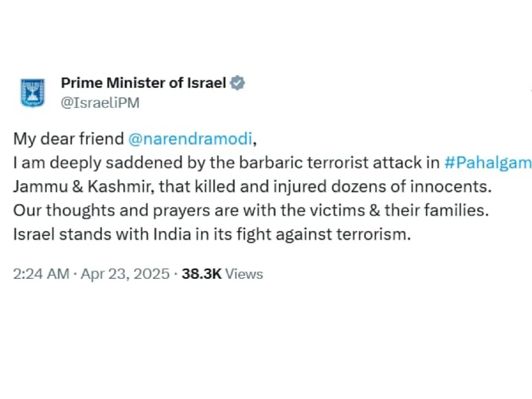Click the Israel emblem profile avatar
The width and height of the screenshot is (532, 399).
point(32,93)
